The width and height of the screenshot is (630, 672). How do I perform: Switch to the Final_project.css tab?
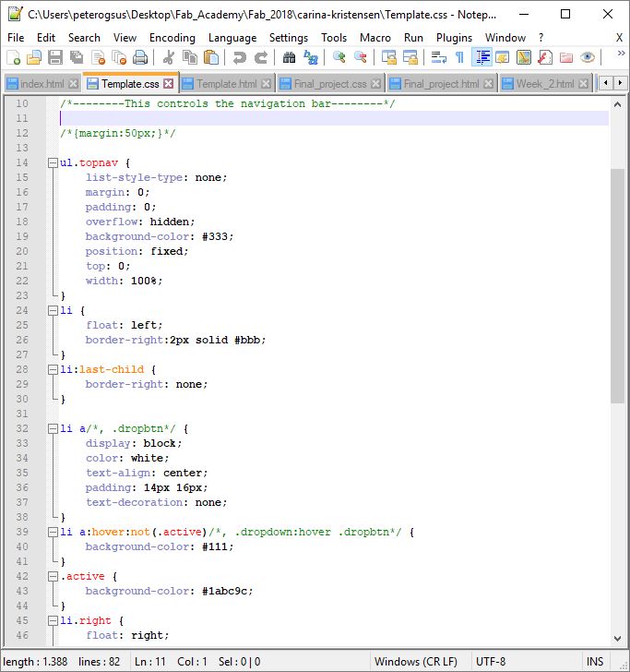329,84
